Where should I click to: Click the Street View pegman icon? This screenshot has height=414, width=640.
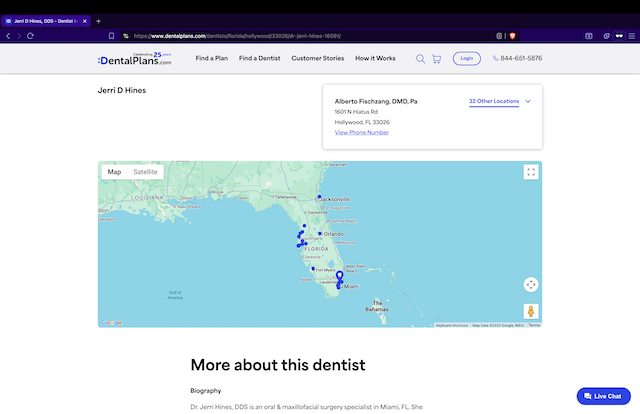coord(531,311)
